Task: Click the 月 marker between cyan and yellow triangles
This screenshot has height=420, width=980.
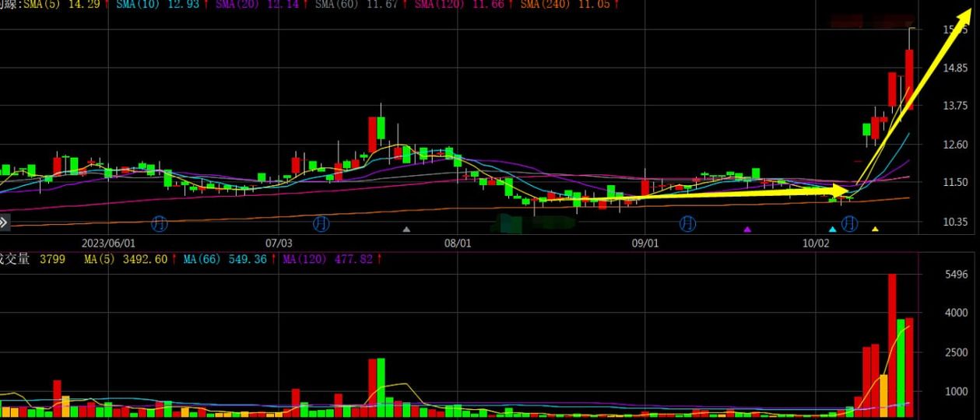Action: coord(849,224)
